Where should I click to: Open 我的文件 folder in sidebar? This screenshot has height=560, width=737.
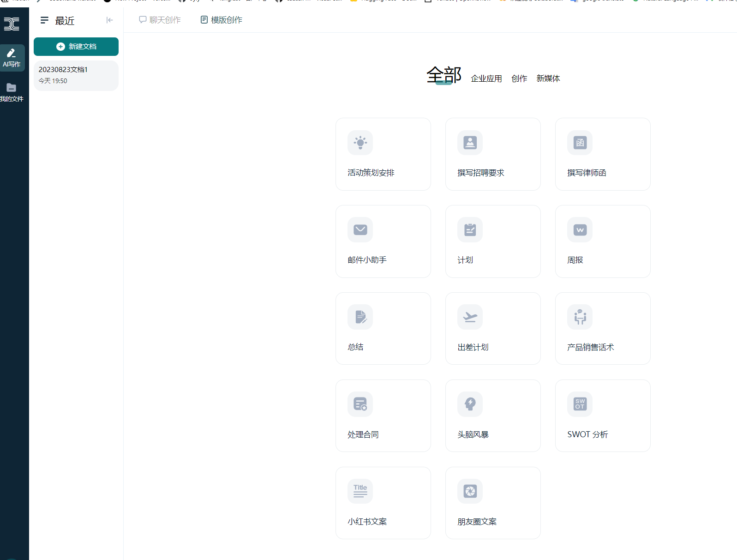click(x=12, y=92)
